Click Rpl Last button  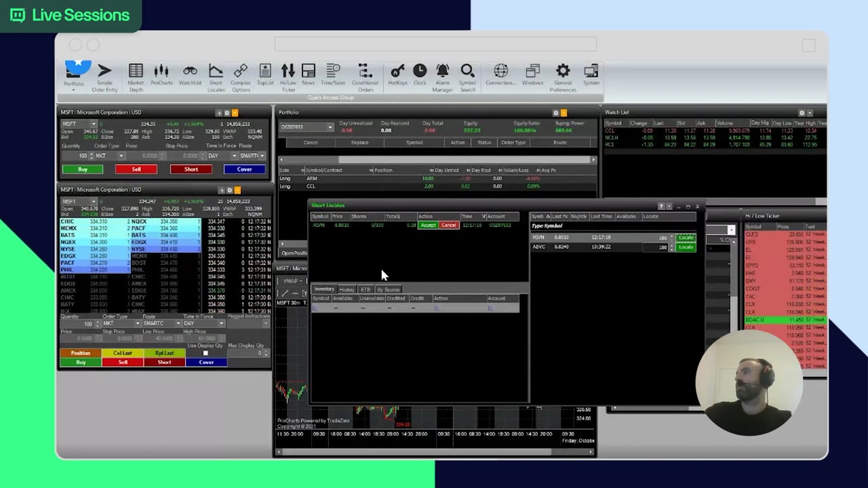tap(164, 353)
